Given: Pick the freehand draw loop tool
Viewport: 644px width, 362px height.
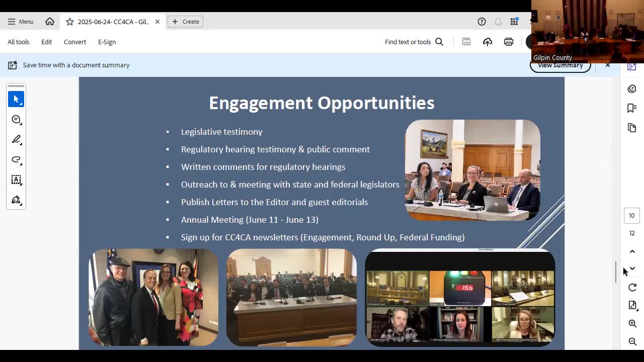Looking at the screenshot, I should pyautogui.click(x=16, y=160).
